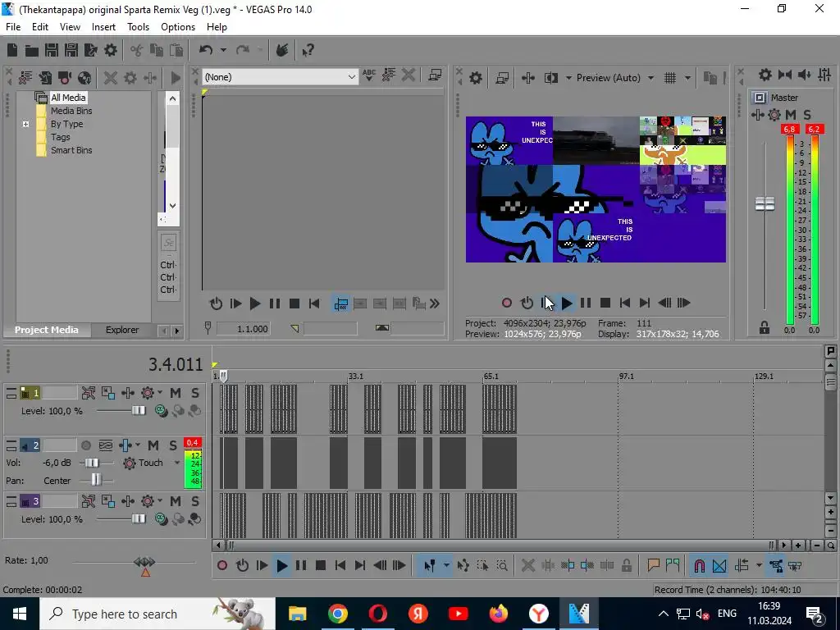Click Play in the Trimmer window

[255, 304]
